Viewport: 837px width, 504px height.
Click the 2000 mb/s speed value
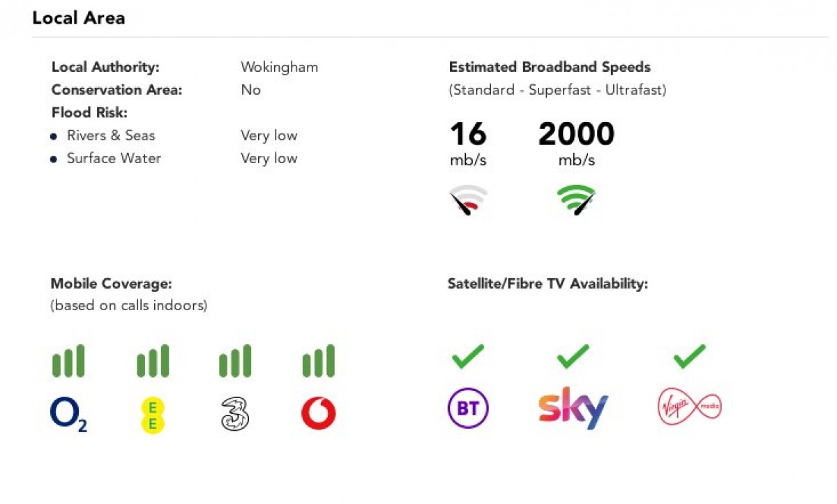pyautogui.click(x=576, y=135)
